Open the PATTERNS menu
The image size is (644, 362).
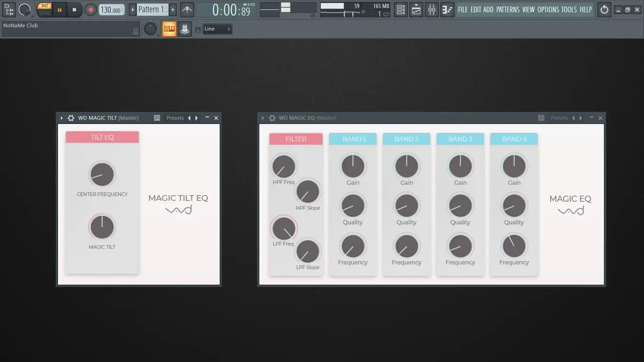[508, 9]
